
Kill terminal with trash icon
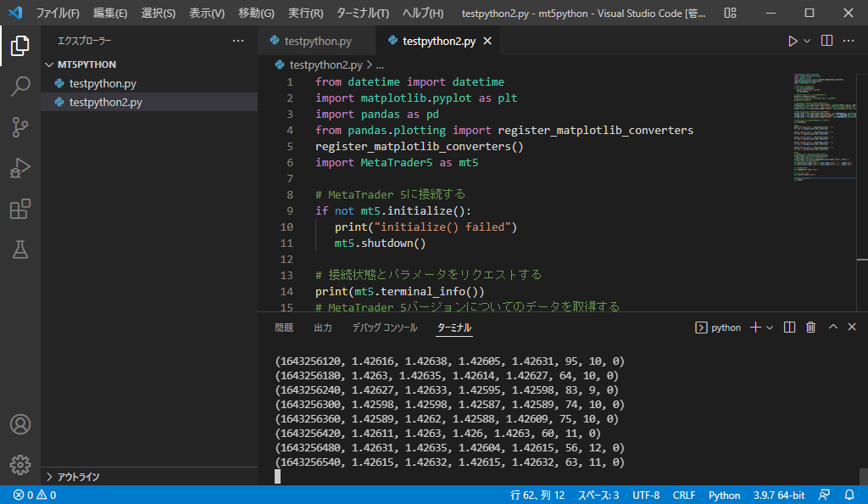811,328
